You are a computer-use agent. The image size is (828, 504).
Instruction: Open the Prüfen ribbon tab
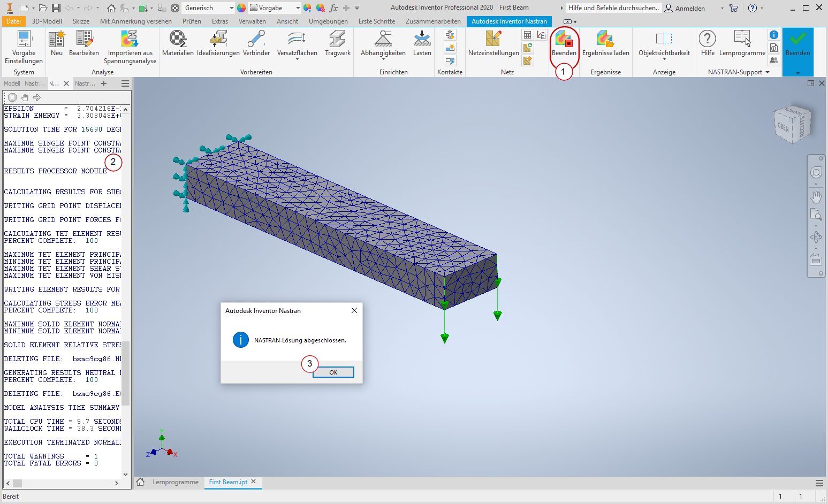coord(192,21)
